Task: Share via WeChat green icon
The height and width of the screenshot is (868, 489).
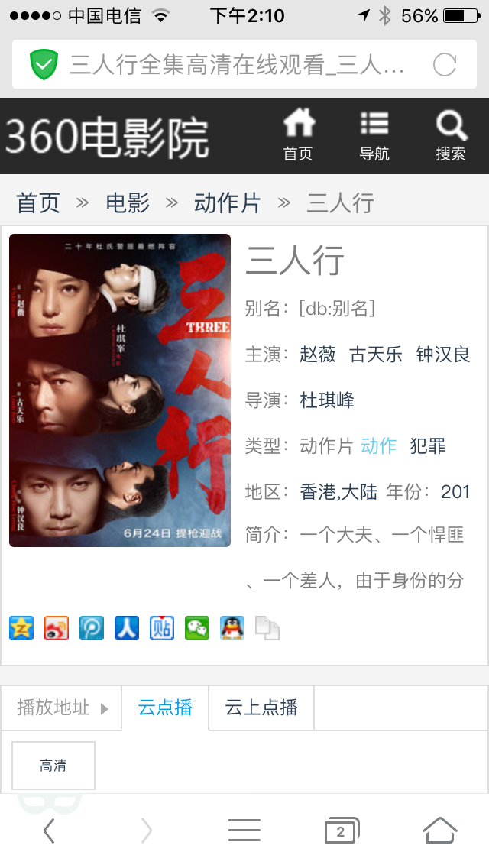Action: click(x=197, y=628)
